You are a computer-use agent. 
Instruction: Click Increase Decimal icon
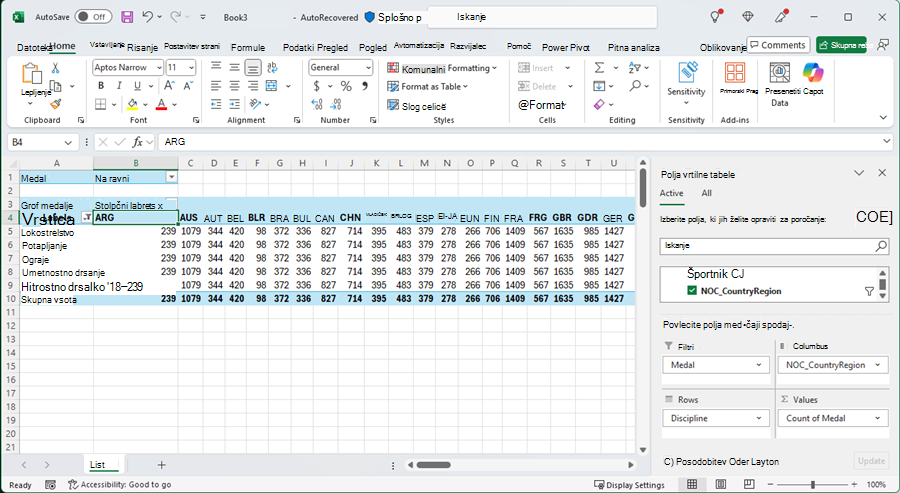point(317,104)
